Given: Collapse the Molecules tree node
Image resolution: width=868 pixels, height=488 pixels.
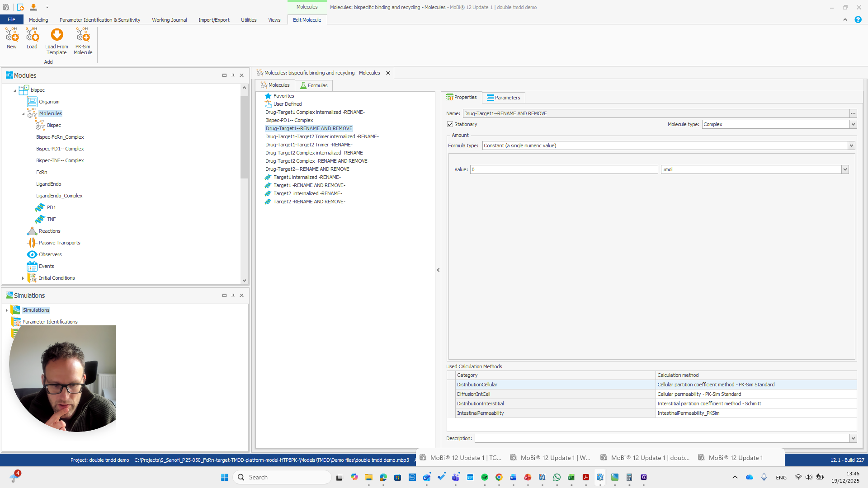Looking at the screenshot, I should click(x=23, y=114).
